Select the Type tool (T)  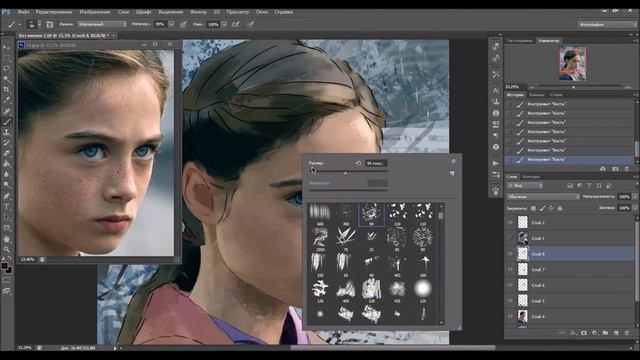(x=7, y=207)
